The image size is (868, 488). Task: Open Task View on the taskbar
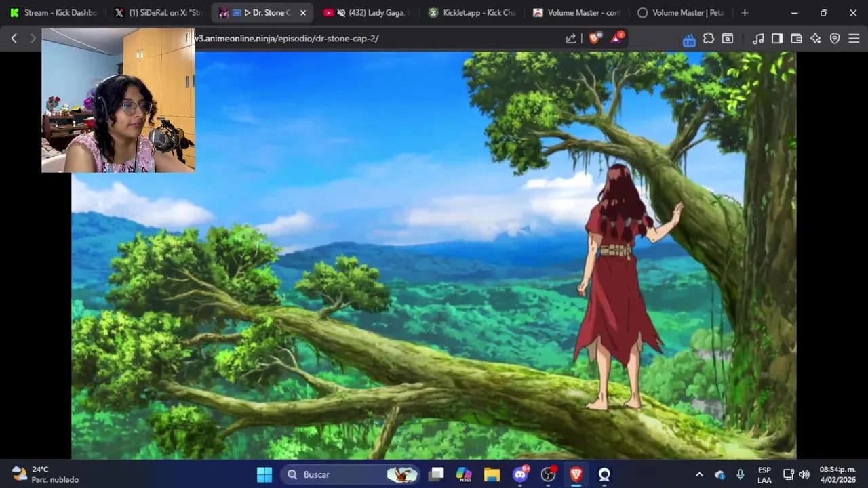(437, 474)
